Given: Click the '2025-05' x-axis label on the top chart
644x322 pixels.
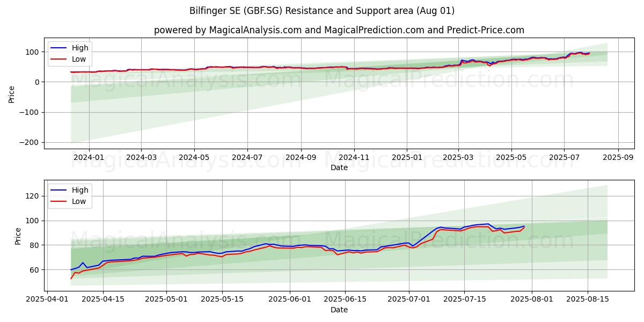Looking at the screenshot, I should pyautogui.click(x=511, y=157).
